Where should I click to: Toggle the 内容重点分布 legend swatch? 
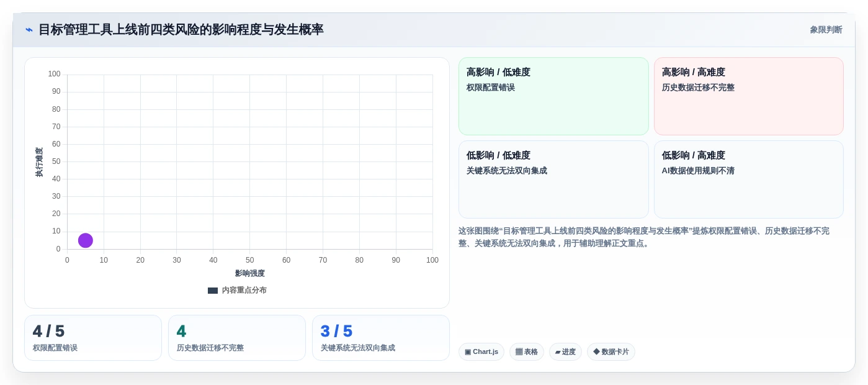(x=213, y=290)
